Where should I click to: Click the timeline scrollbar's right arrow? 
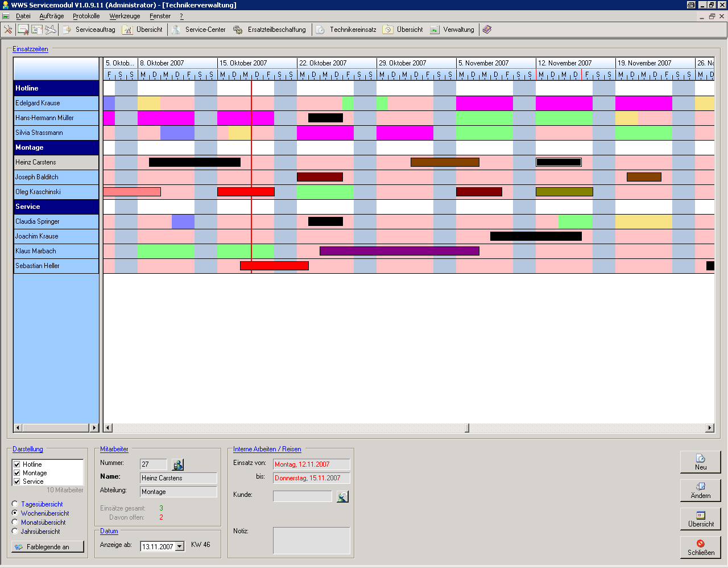(709, 428)
